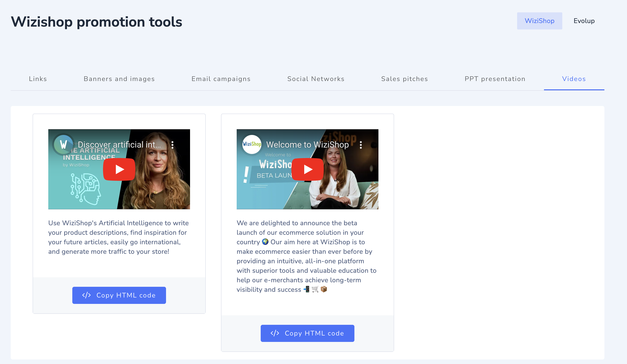Open options menu on Welcome to WiziShop video
This screenshot has height=364, width=627.
361,145
